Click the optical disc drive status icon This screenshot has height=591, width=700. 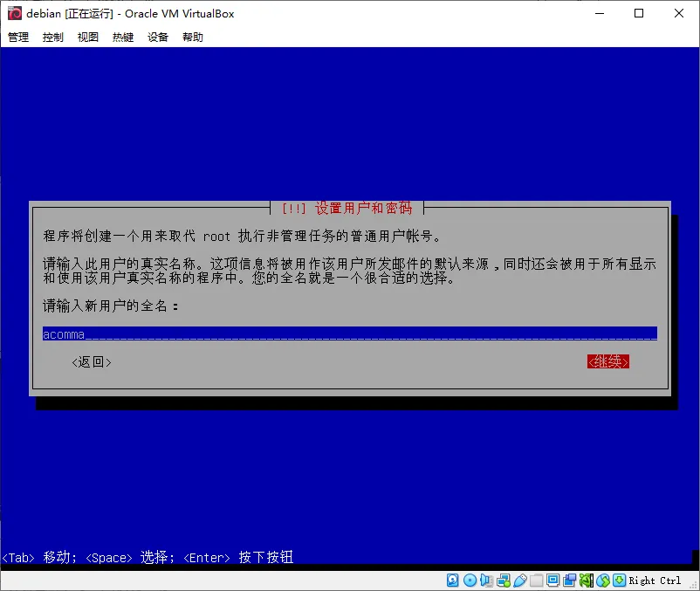pyautogui.click(x=470, y=580)
